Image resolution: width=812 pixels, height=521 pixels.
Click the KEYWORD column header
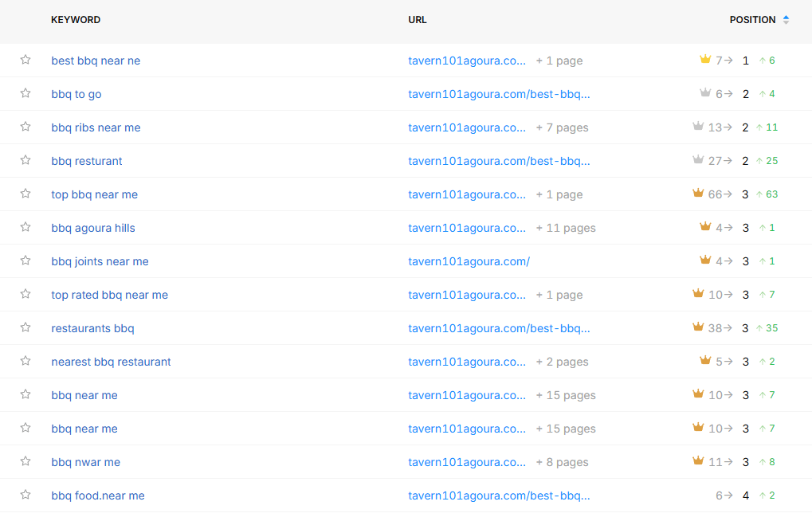tap(76, 20)
